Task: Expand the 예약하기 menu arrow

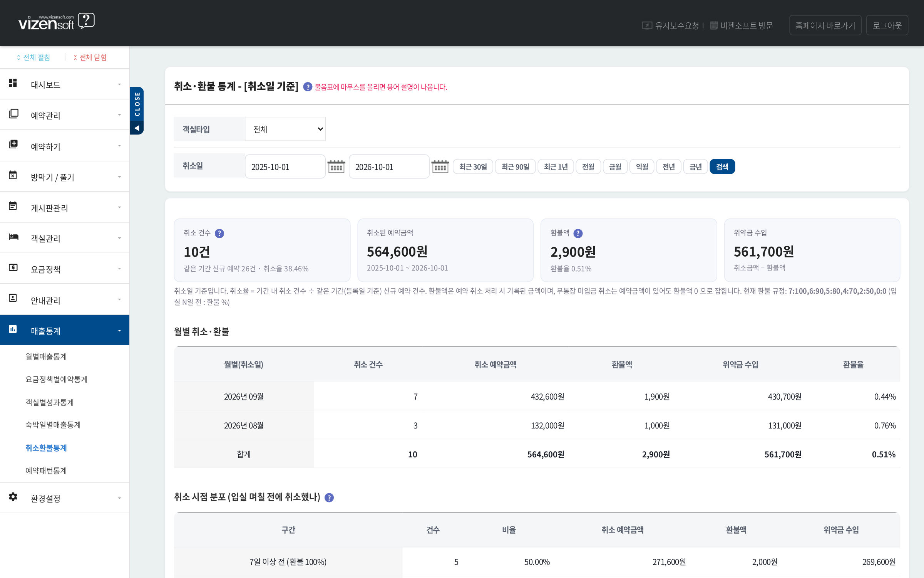Action: click(119, 146)
